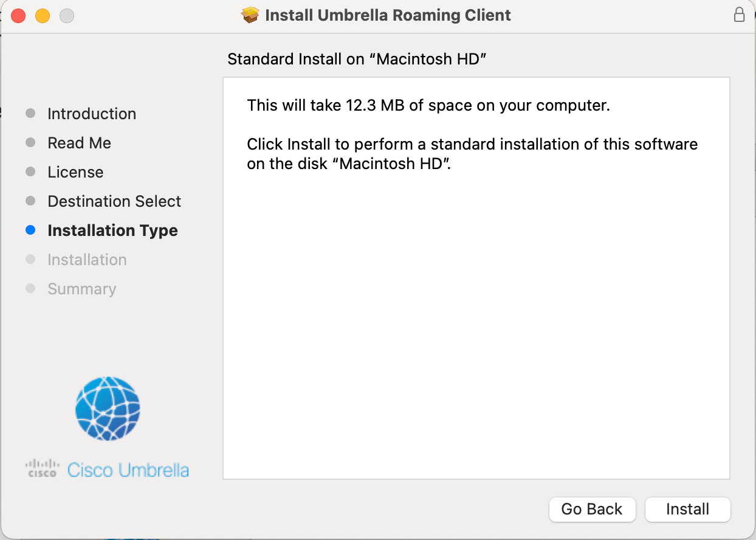
Task: Click the package icon in window title
Action: (x=250, y=15)
